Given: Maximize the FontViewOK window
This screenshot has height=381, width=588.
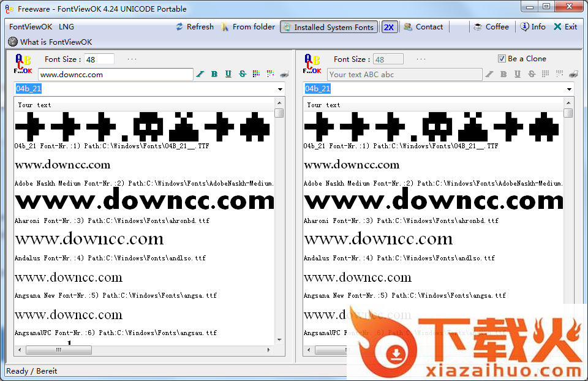Looking at the screenshot, I should pyautogui.click(x=546, y=6).
